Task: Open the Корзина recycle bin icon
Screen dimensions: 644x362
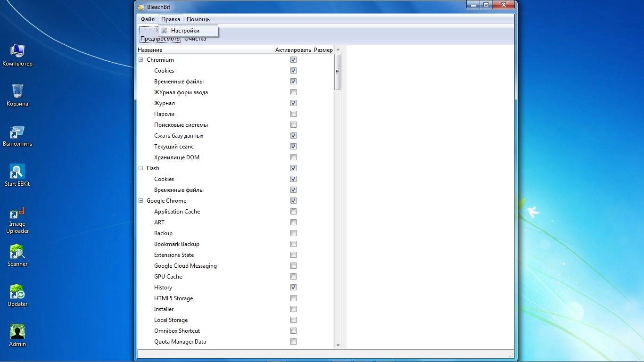Action: tap(17, 95)
